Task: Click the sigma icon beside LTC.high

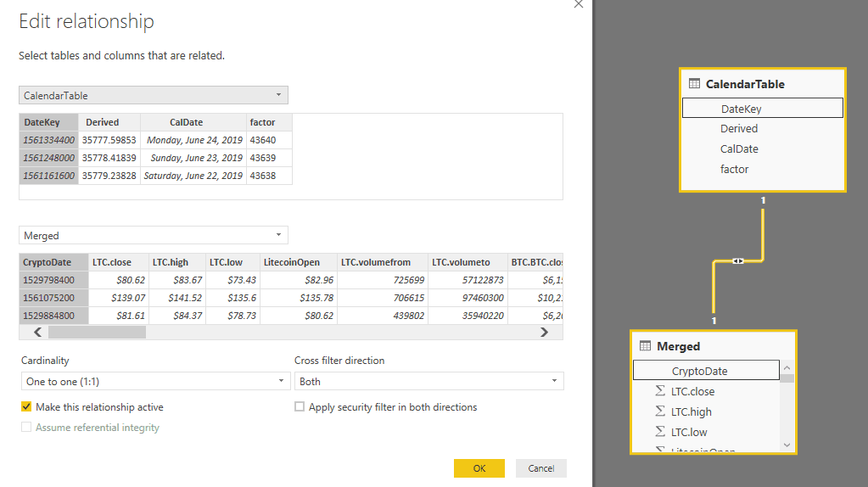Action: click(x=660, y=411)
